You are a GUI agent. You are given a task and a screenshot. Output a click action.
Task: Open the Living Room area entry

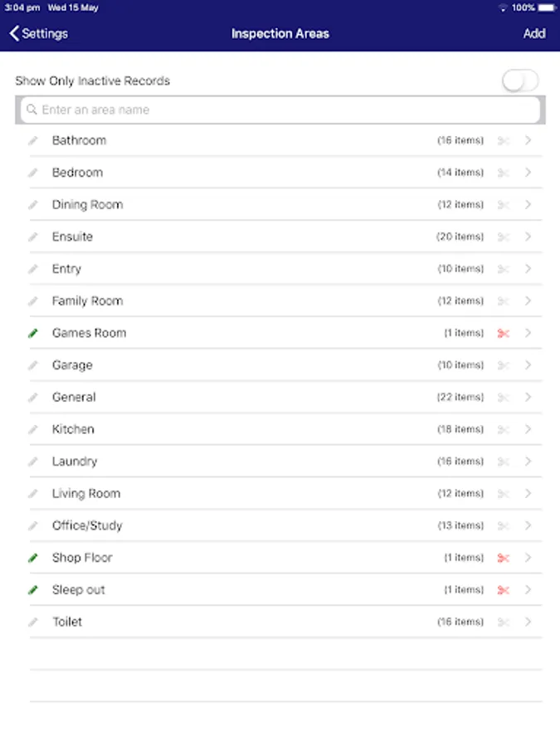(86, 493)
